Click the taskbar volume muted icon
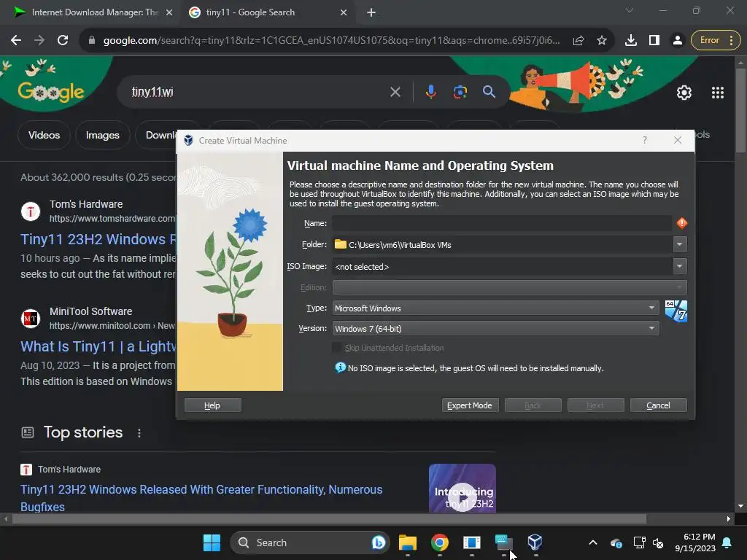This screenshot has width=747, height=560. [658, 542]
